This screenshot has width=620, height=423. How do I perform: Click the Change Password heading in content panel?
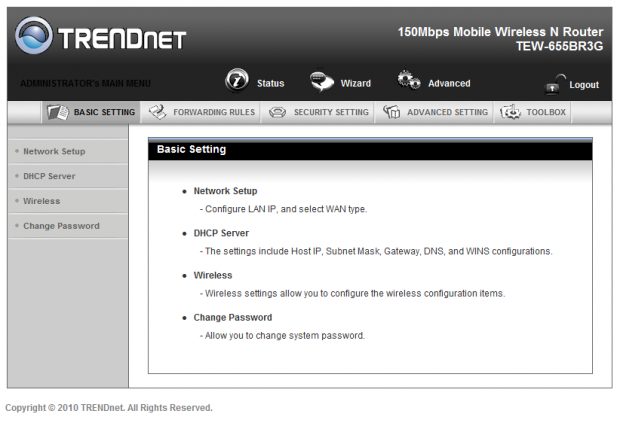coord(232,317)
